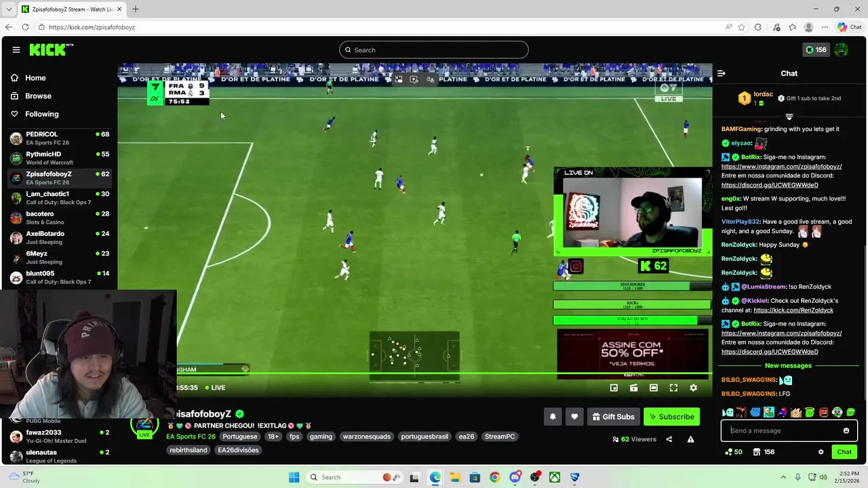The image size is (868, 488).
Task: Open the Kick hamburger menu
Action: click(x=16, y=49)
